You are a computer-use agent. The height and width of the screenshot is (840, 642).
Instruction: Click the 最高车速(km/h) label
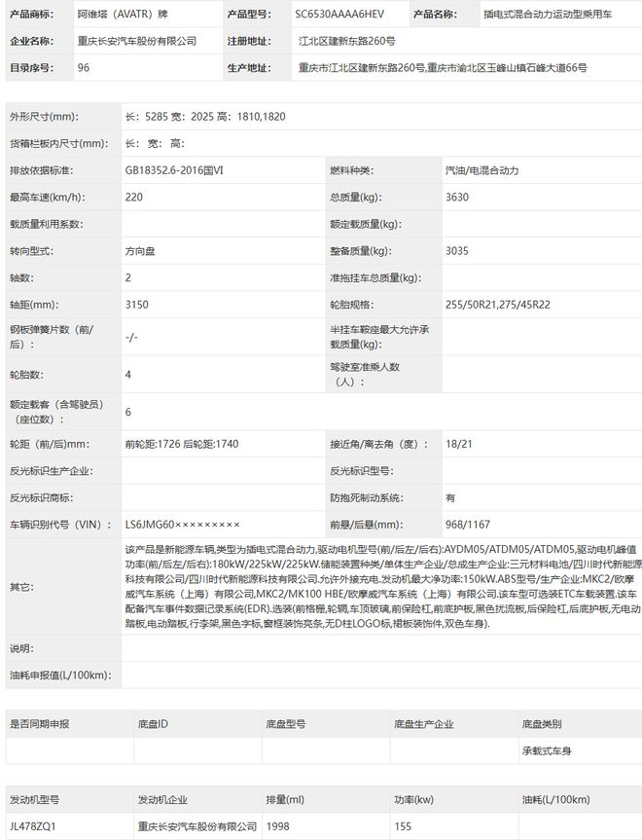[48, 198]
